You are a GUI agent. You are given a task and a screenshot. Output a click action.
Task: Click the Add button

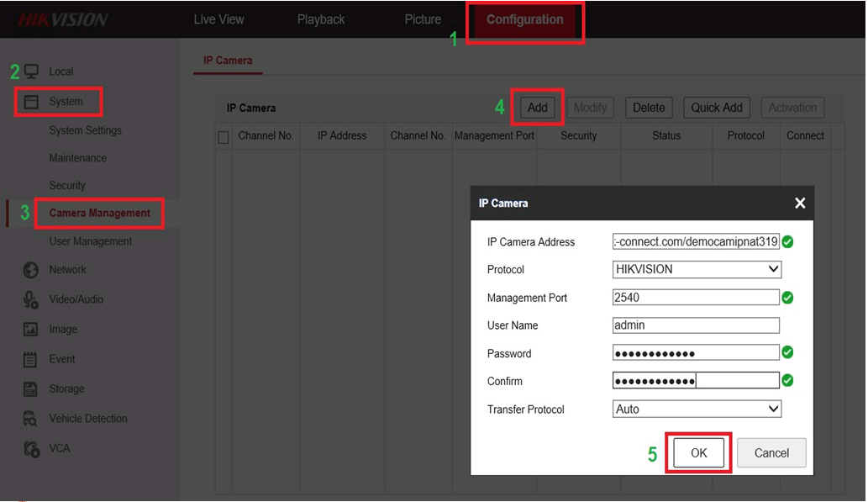(538, 108)
